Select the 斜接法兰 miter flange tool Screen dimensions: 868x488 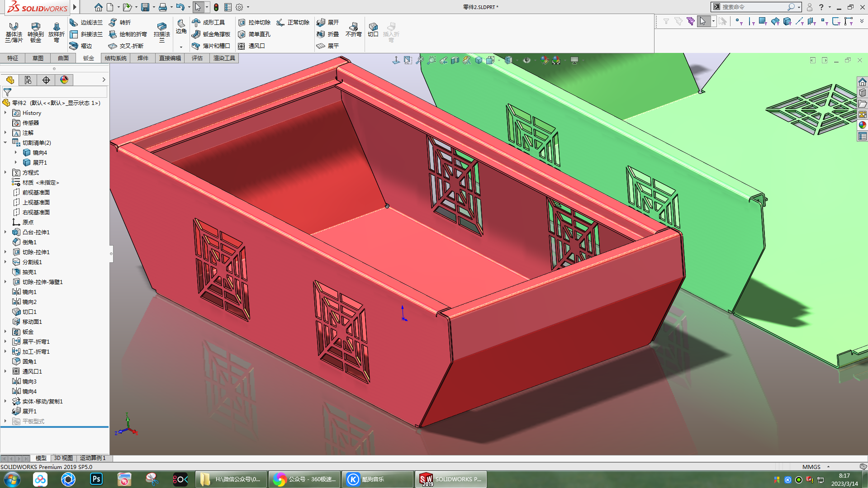pos(86,34)
